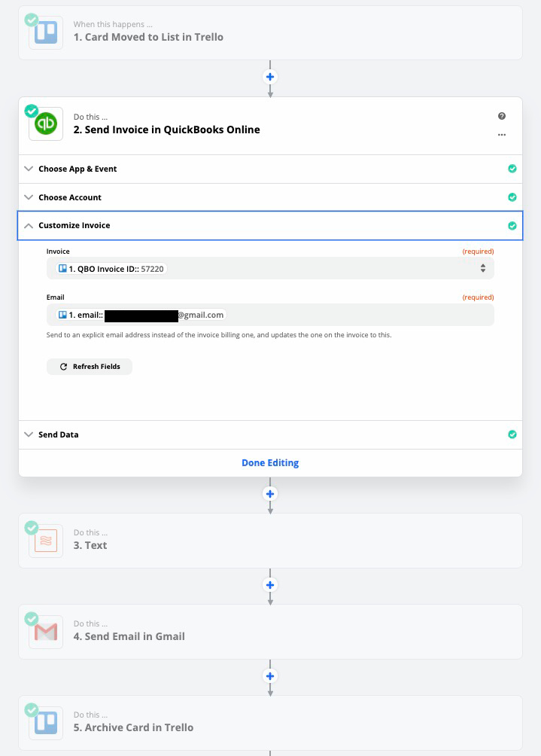Click the Refresh Fields button
This screenshot has height=756, width=541.
[x=89, y=367]
